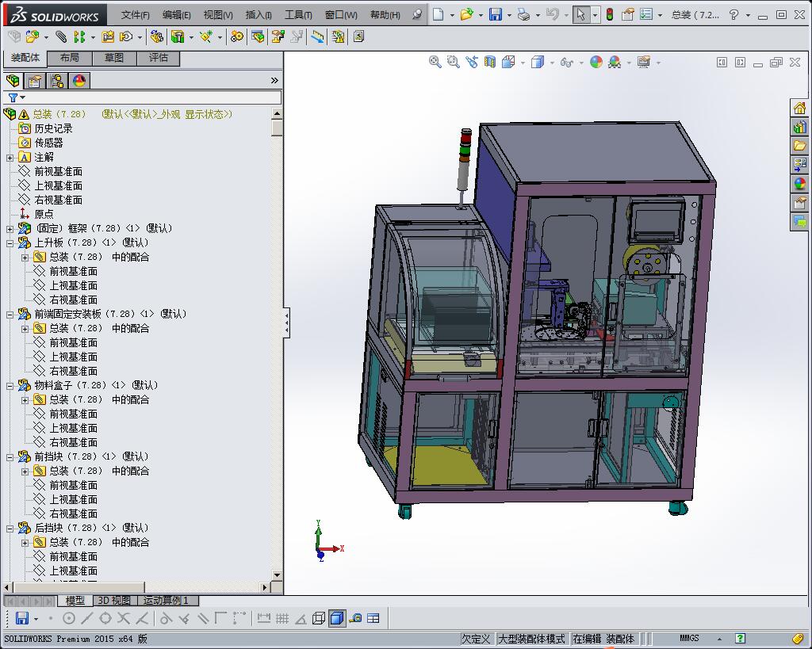Open the 工具(T) menu
Viewport: 812px width, 649px height.
point(298,15)
